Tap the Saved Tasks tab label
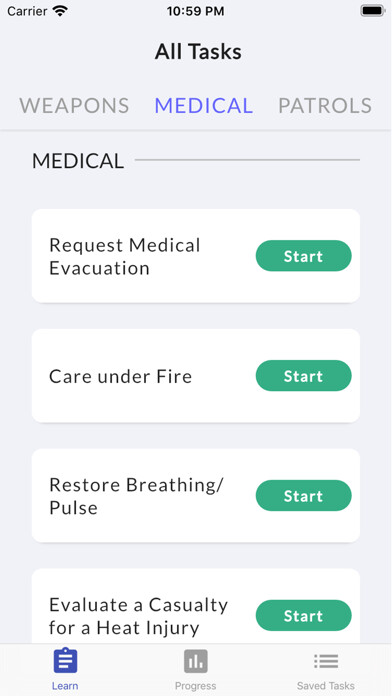Viewport: 392px width, 696px height. tap(326, 686)
